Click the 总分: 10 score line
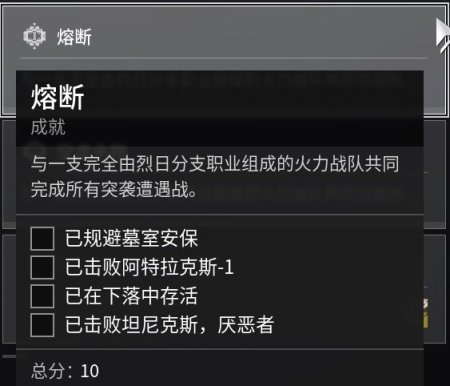 65,371
